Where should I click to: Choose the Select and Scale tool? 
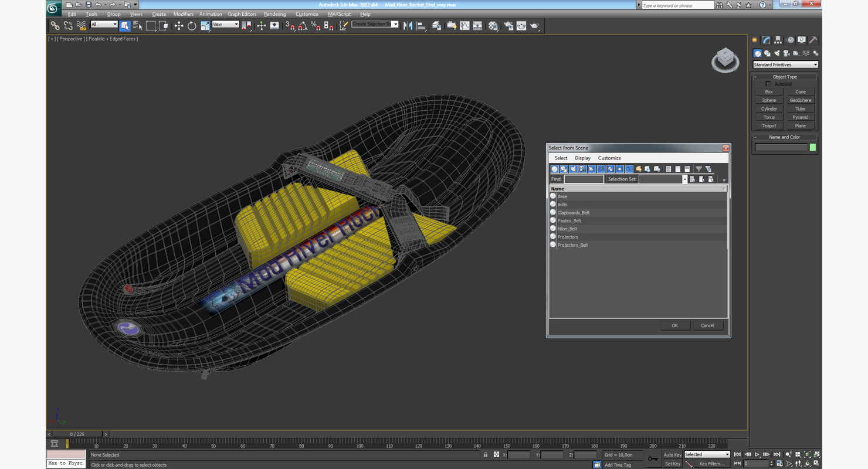205,26
